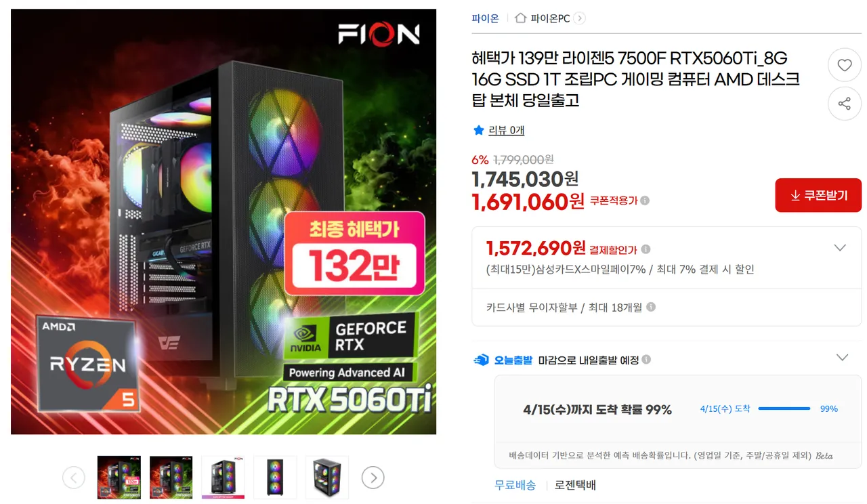
Task: Click the home icon beside 파이온PC
Action: (x=520, y=18)
